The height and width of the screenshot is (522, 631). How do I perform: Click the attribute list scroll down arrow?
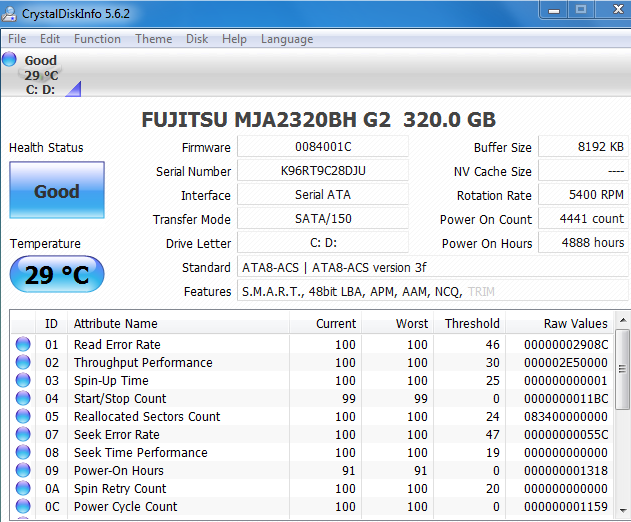click(x=623, y=510)
